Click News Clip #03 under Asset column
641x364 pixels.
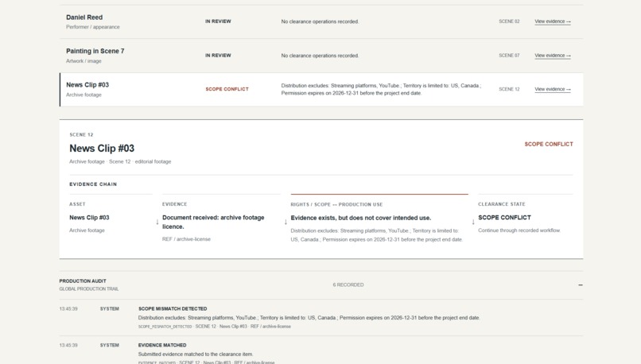[x=89, y=217]
